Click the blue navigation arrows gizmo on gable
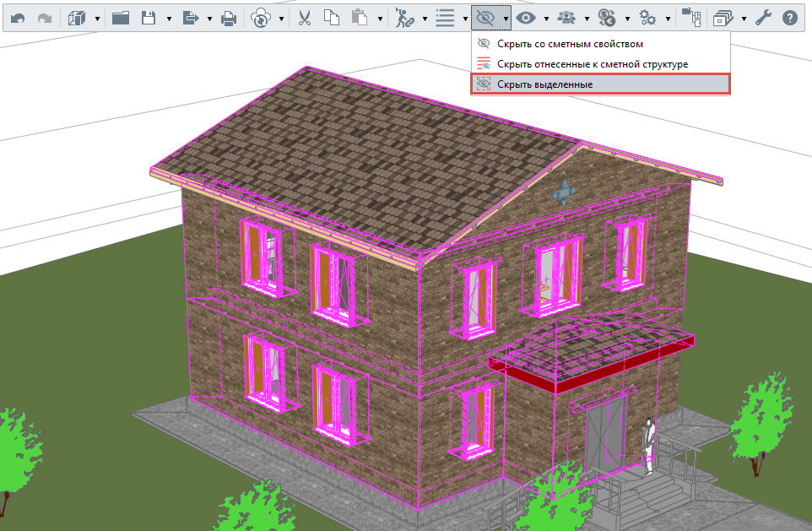 coord(565,194)
